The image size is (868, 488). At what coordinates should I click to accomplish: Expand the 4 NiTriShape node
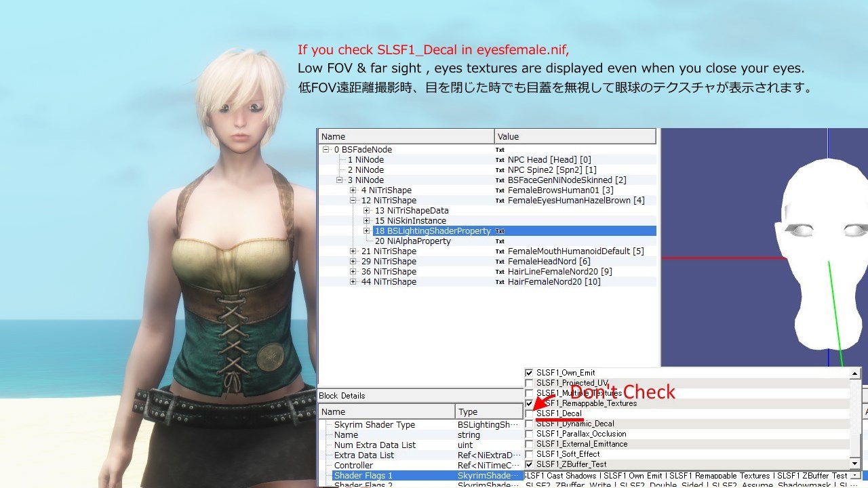click(353, 190)
